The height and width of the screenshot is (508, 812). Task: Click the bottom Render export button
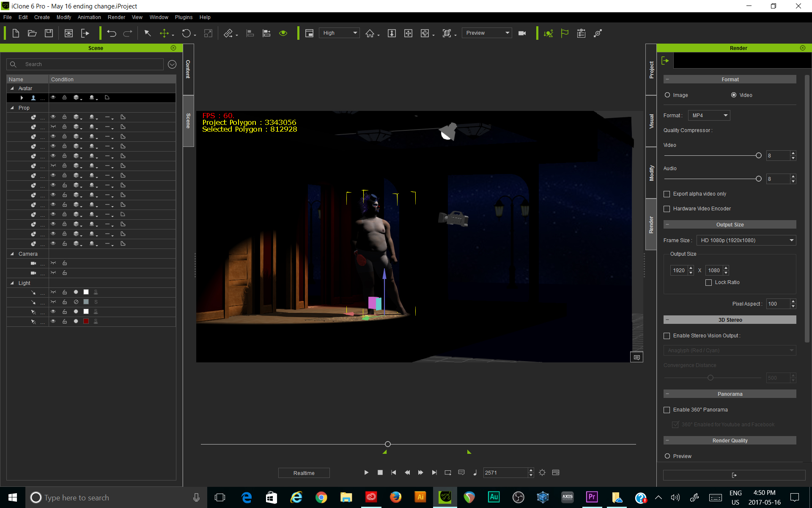coord(734,475)
